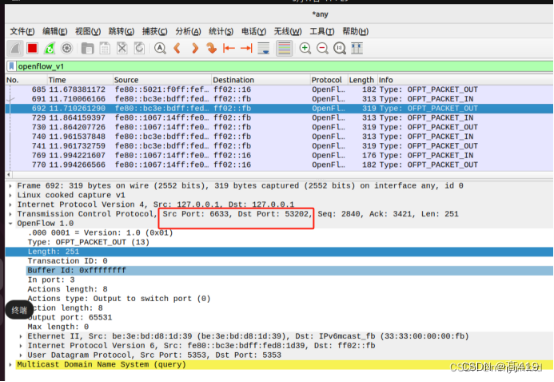Expand the Multicast Domain Name System node
Image resolution: width=554 pixels, height=382 pixels.
10,365
